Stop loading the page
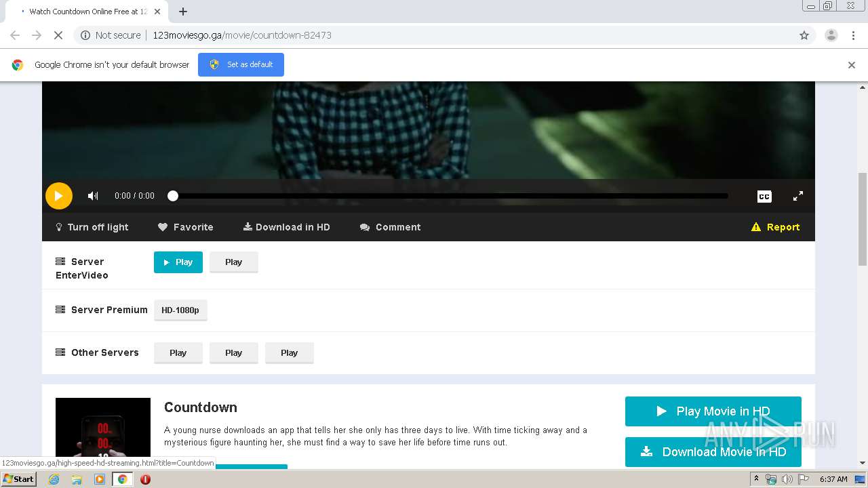The height and width of the screenshot is (488, 868). tap(58, 35)
